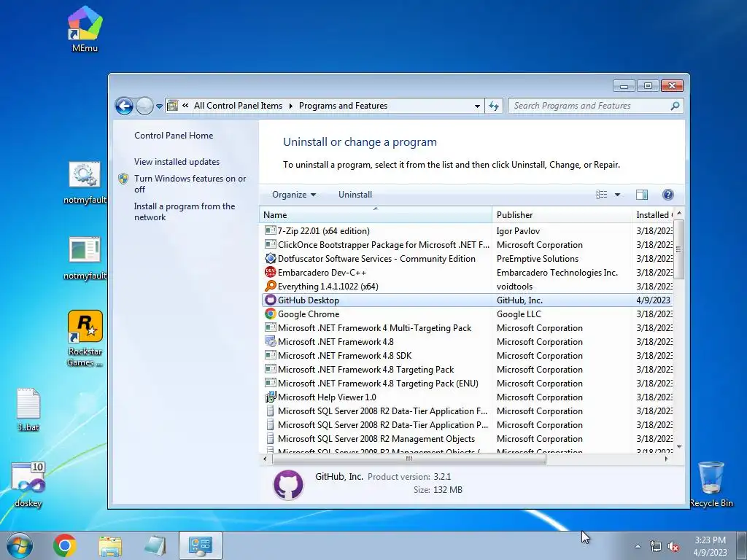
Task: Click the Microsoft Help Viewer icon
Action: 270,397
